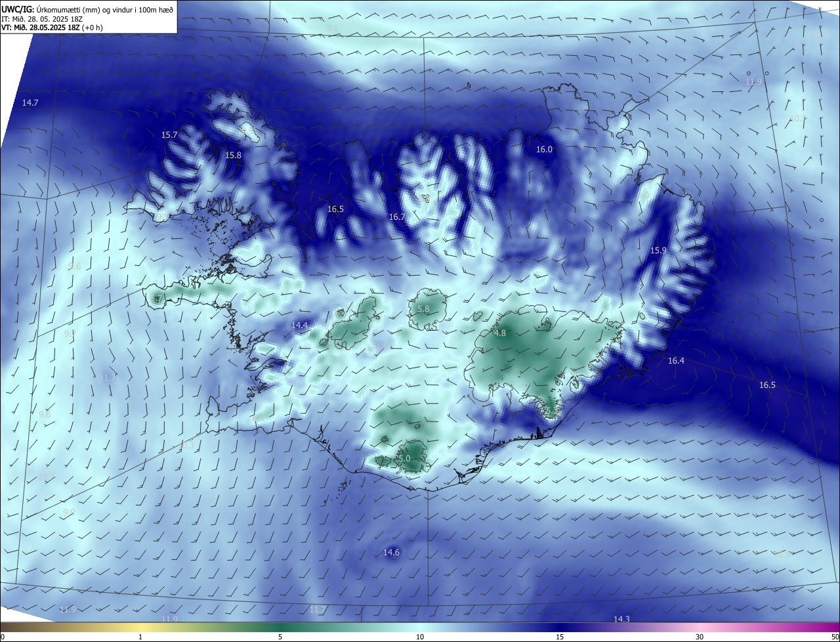Click the color scale tick label 0
Image resolution: width=840 pixels, height=642 pixels.
click(x=3, y=637)
